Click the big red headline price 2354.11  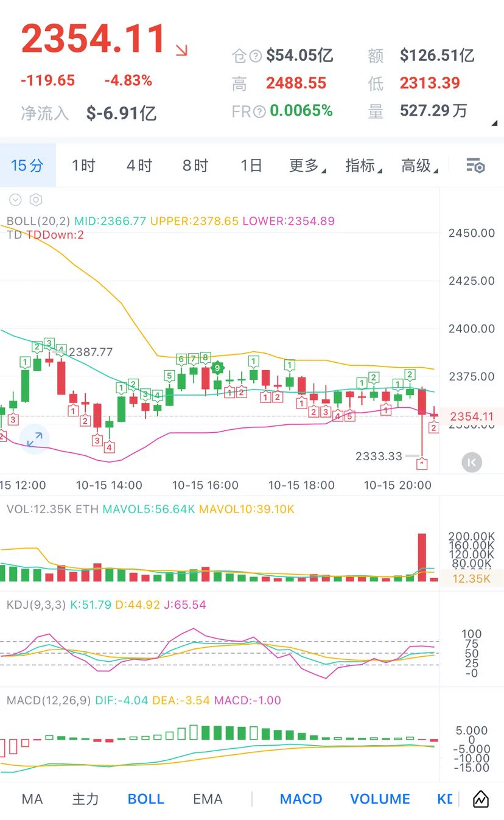94,40
